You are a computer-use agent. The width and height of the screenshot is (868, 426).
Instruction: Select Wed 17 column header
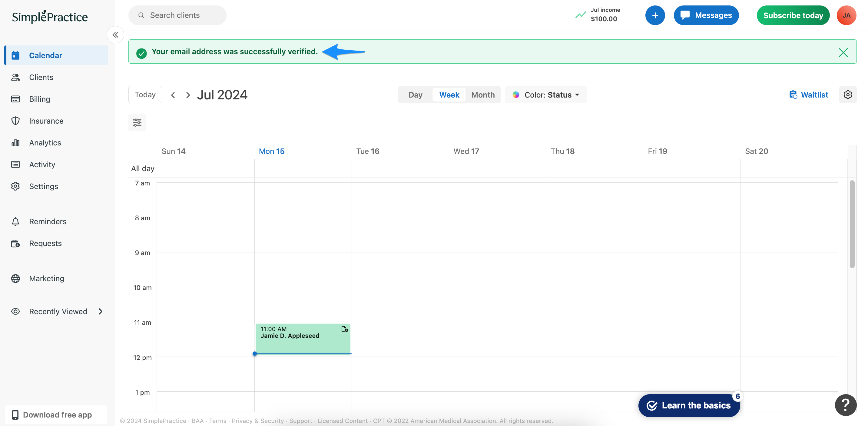click(466, 151)
